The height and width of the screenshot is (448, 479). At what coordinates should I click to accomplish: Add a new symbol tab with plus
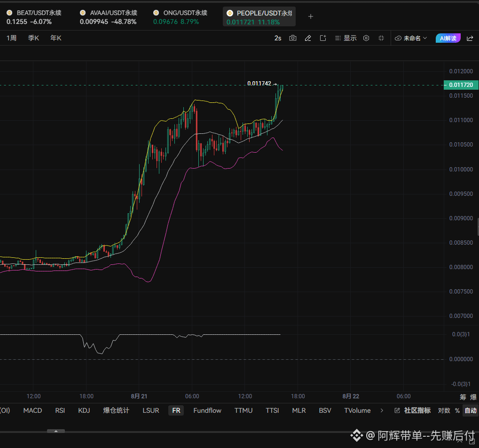point(311,16)
